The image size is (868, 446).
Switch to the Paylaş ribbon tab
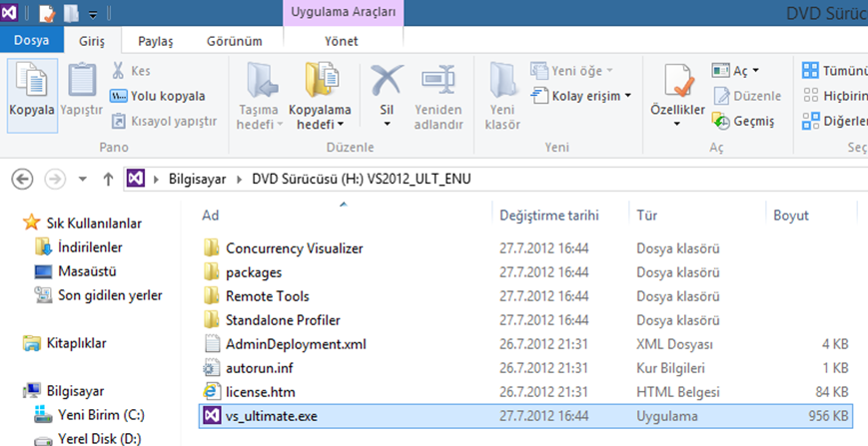coord(155,41)
